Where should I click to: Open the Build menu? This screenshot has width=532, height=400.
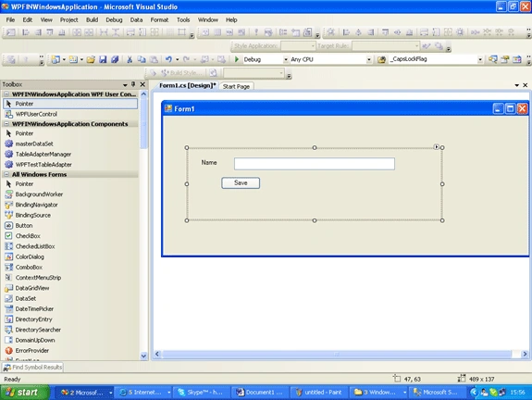pyautogui.click(x=92, y=20)
